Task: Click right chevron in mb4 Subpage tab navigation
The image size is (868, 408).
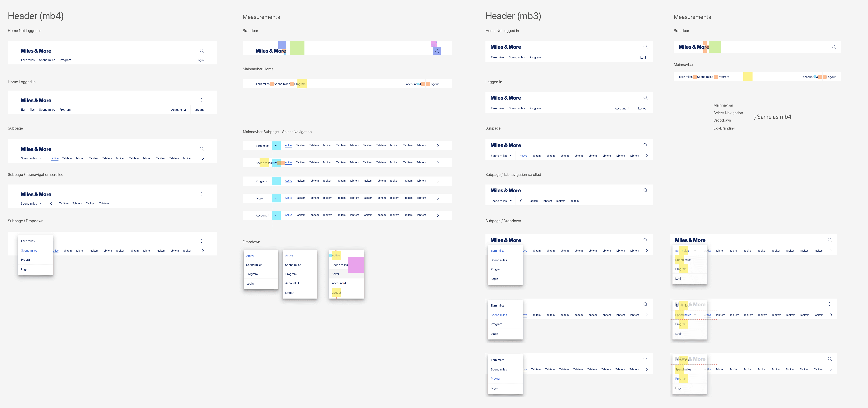Action: tap(203, 158)
